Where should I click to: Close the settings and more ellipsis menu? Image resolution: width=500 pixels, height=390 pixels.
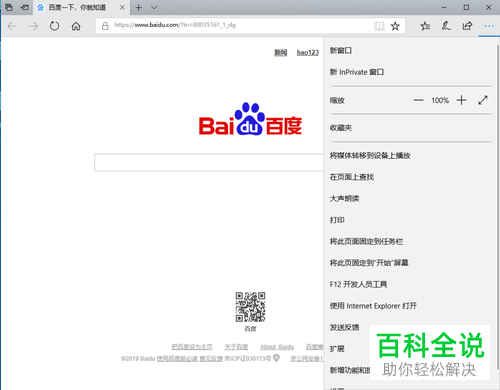click(489, 26)
